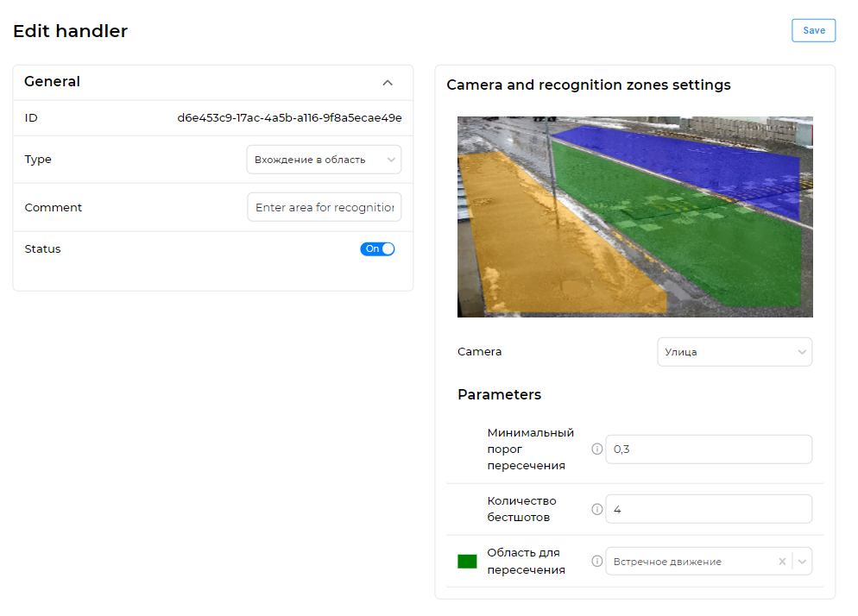Collapse the General section chevron
The image size is (858, 616).
[388, 83]
